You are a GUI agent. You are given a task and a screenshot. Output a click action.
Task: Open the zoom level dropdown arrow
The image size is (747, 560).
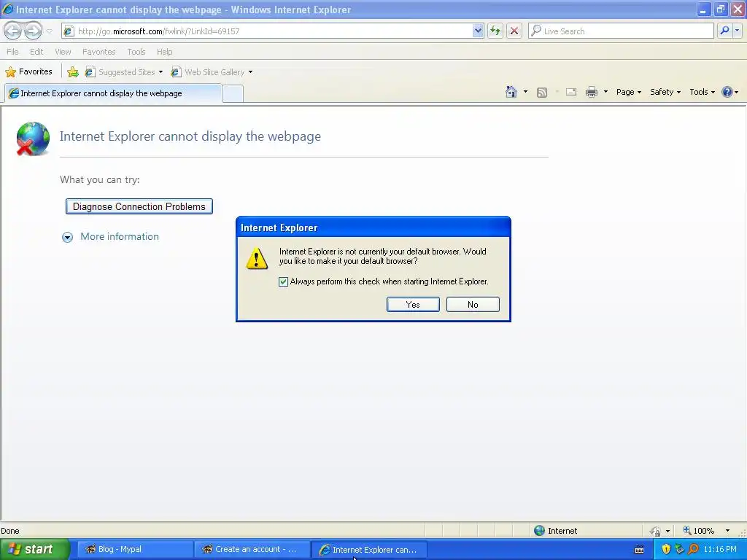(727, 531)
